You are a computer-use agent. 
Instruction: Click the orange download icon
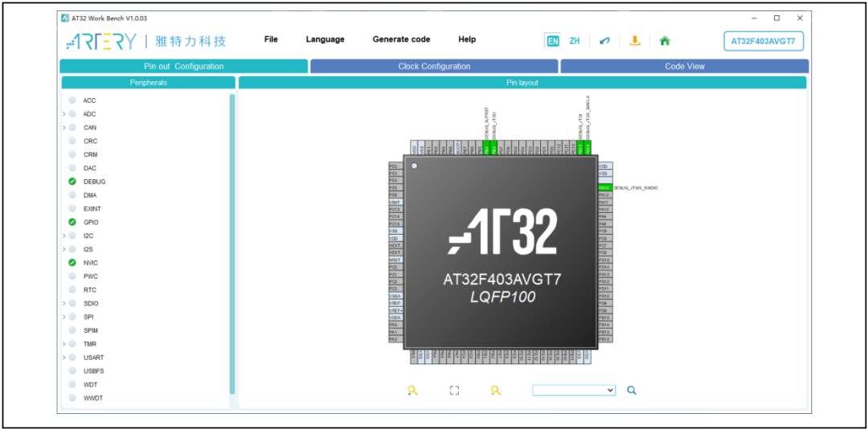635,40
